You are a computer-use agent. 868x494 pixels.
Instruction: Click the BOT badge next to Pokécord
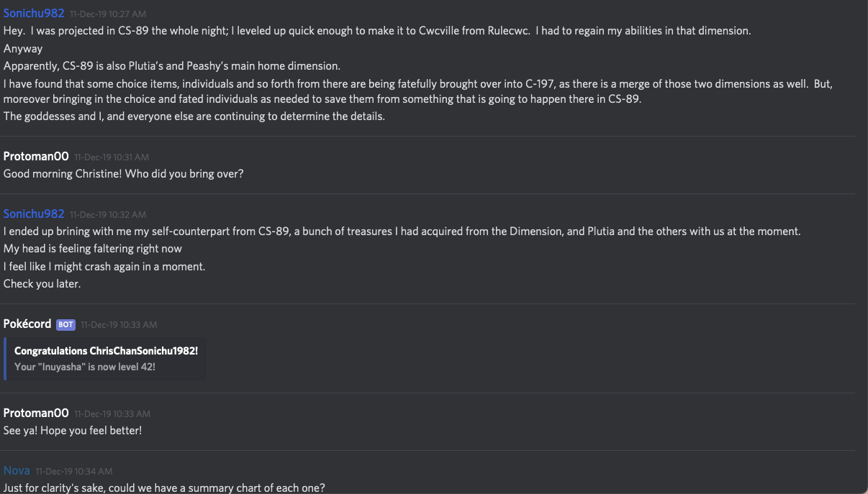[65, 324]
